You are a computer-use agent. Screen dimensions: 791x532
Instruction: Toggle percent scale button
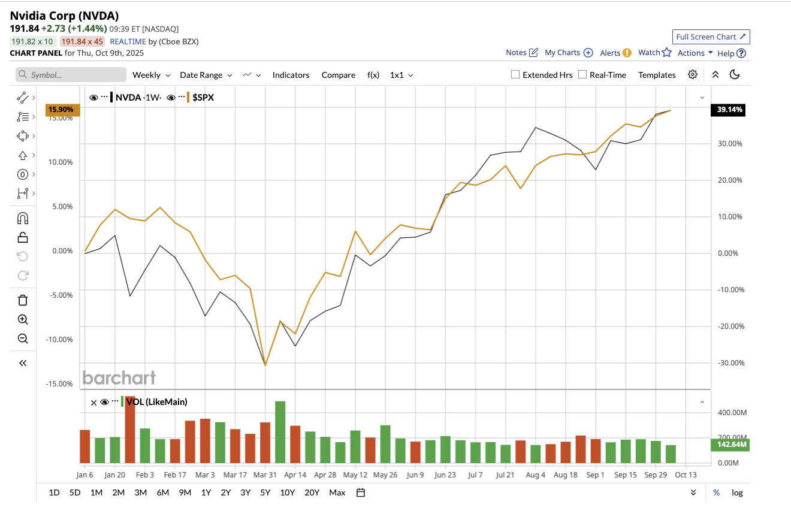(717, 492)
